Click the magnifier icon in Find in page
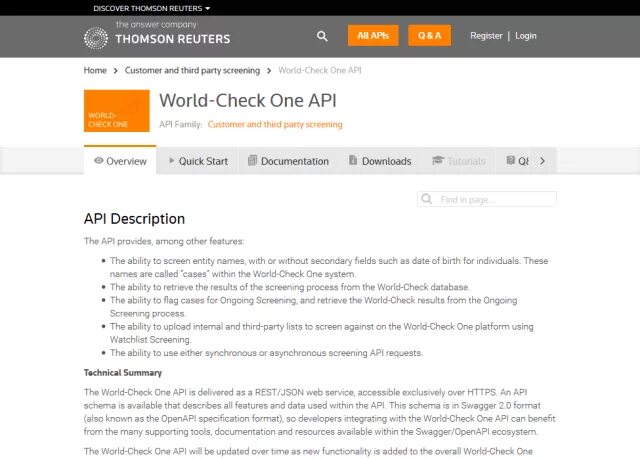 [427, 199]
